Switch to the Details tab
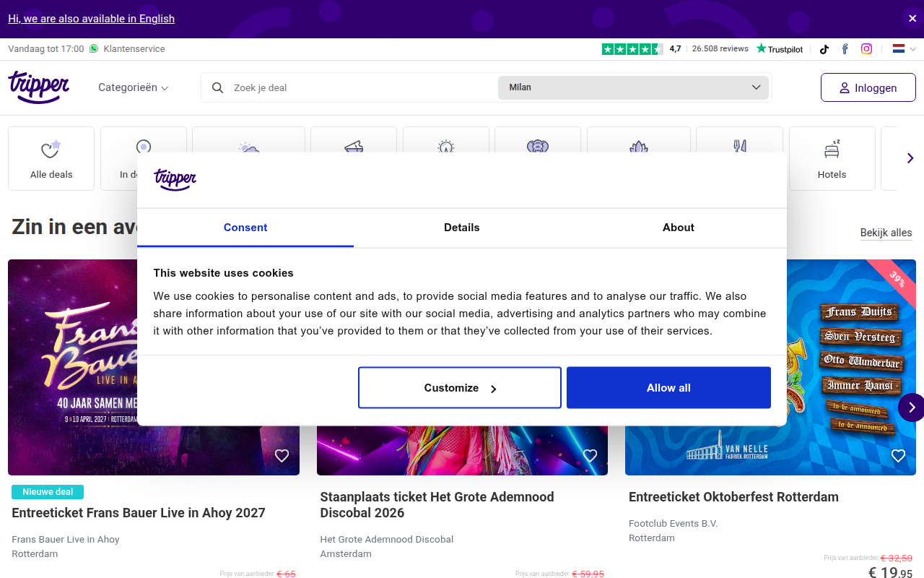 (462, 228)
